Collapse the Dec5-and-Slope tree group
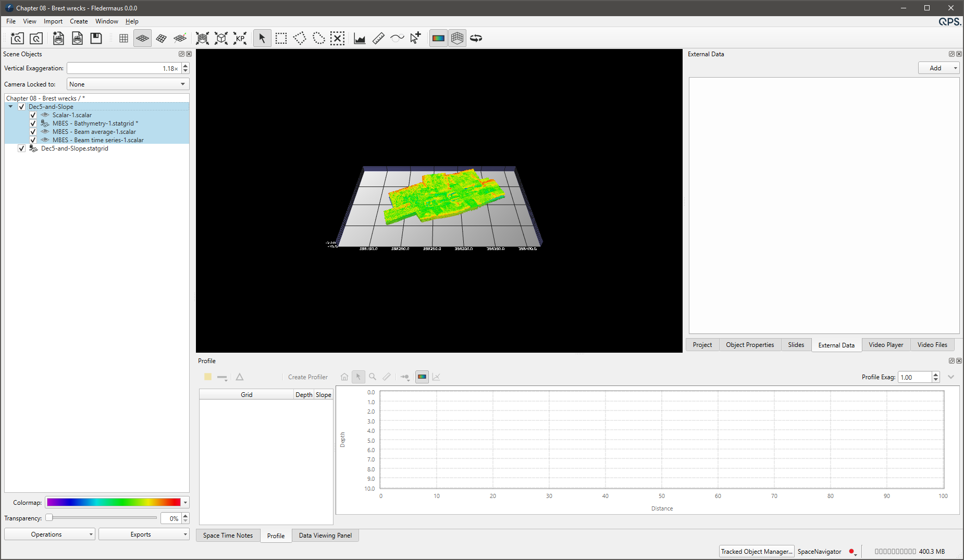This screenshot has height=560, width=964. tap(10, 107)
